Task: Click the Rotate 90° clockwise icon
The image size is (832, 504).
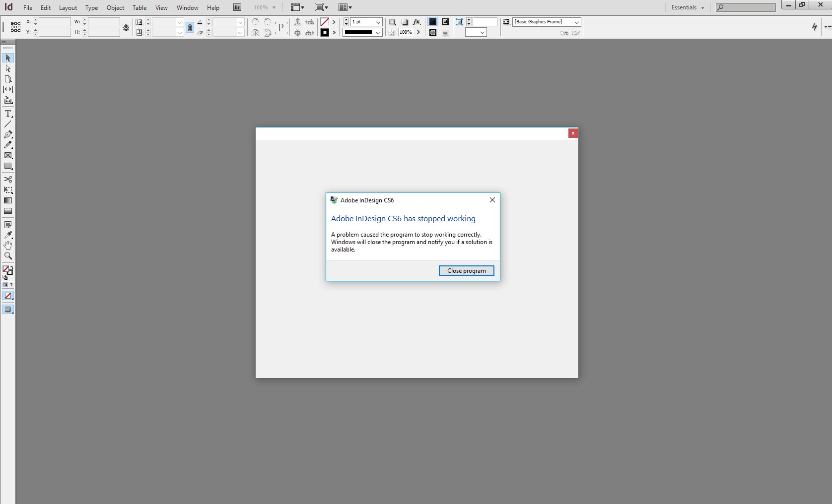Action: click(x=255, y=22)
